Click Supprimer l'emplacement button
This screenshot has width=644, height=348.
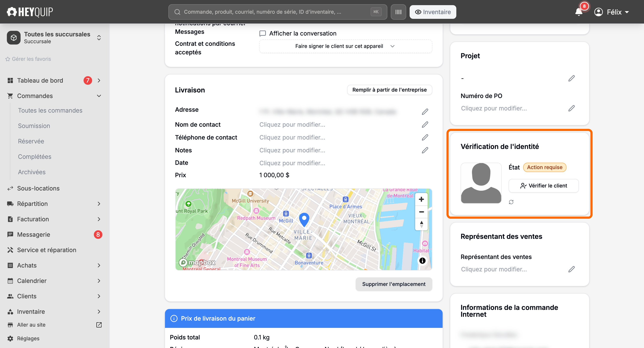(x=394, y=284)
